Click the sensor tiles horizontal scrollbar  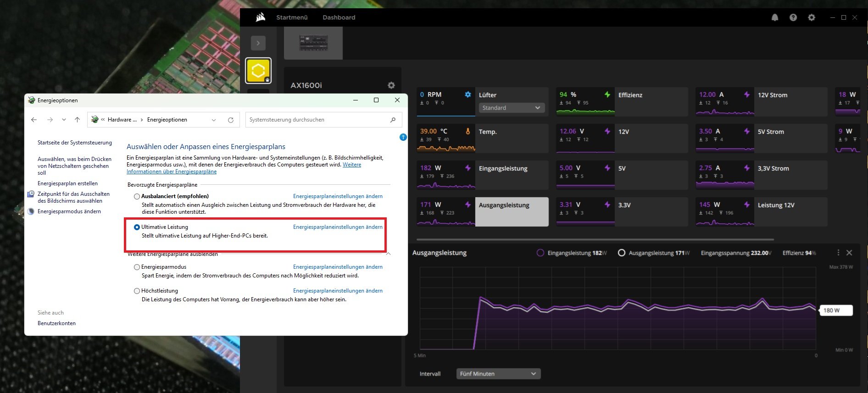point(595,239)
